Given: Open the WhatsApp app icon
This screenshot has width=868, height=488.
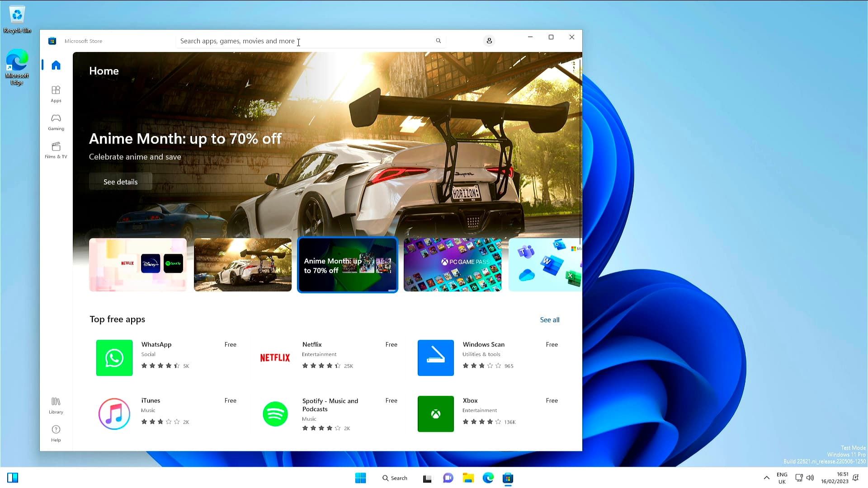Looking at the screenshot, I should tap(114, 358).
